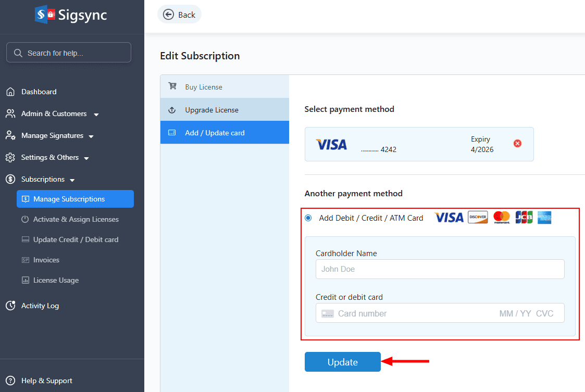Click the Update button
Viewport: 585px width, 392px height.
342,362
